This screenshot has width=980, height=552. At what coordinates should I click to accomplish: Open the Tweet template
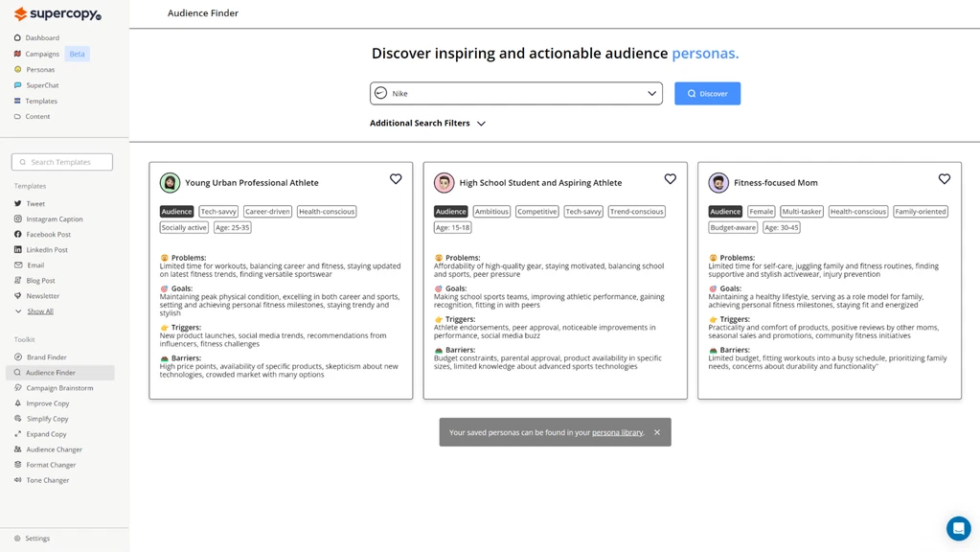point(35,203)
